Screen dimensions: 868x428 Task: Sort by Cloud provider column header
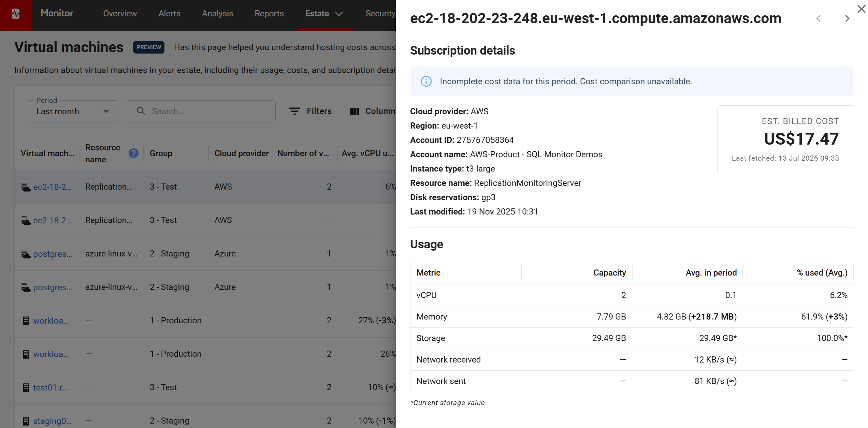coord(242,153)
